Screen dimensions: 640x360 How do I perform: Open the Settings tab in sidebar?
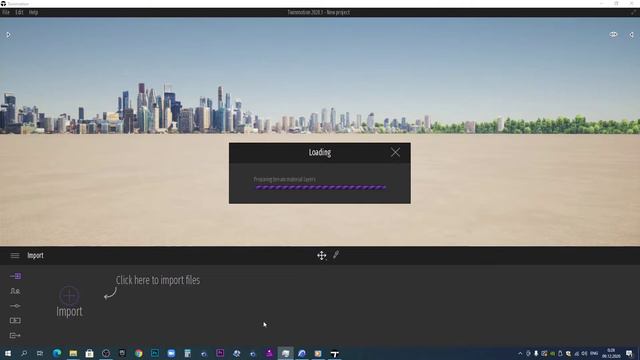[x=15, y=306]
